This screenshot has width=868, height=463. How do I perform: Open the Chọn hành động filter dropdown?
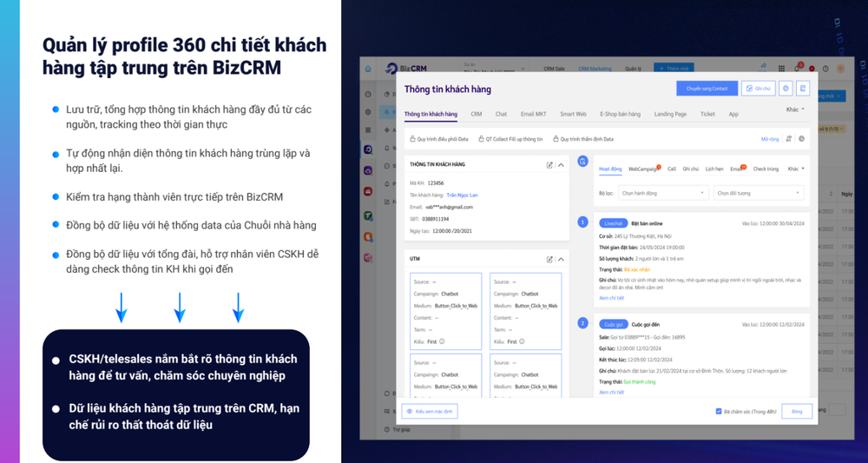[x=663, y=194]
